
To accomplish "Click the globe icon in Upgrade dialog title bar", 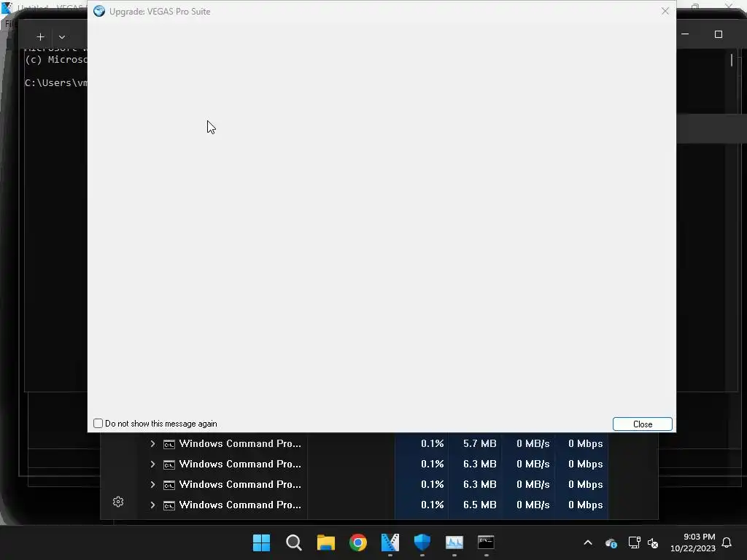I will click(x=99, y=11).
